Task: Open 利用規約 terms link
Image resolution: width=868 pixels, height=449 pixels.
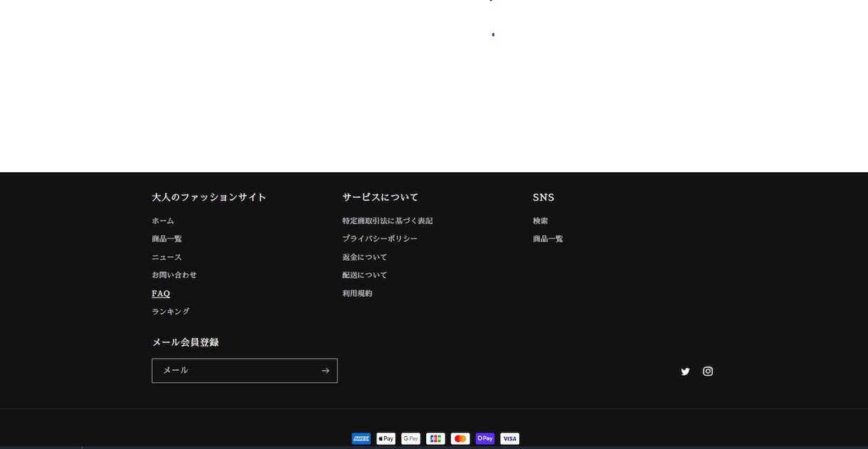Action: [357, 294]
